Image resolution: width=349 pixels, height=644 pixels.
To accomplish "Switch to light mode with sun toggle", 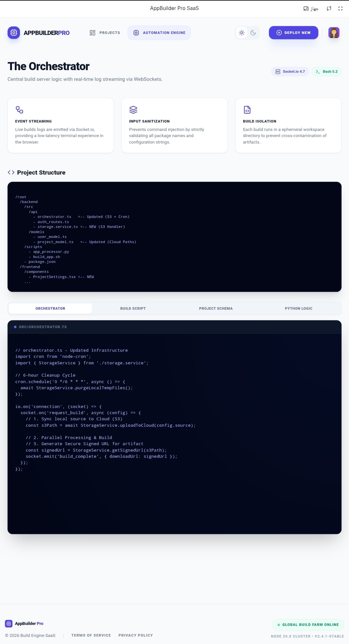I will point(242,33).
